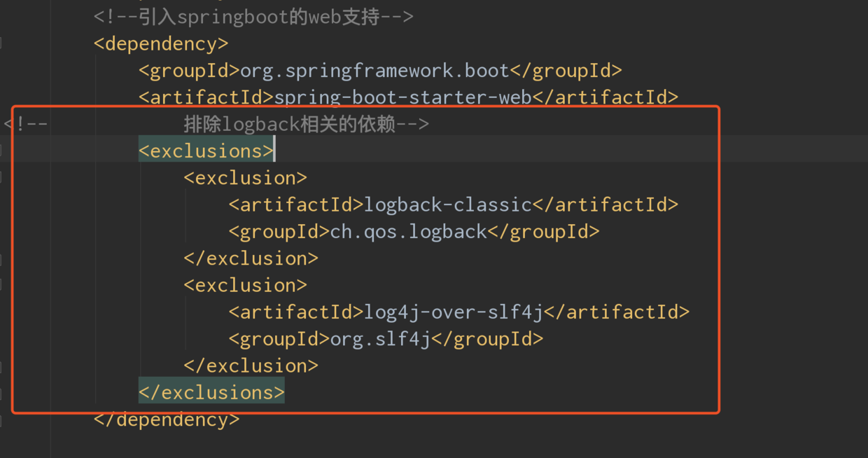868x458 pixels.
Task: Click the highlighted opening <exclusions> tag
Action: click(x=206, y=151)
